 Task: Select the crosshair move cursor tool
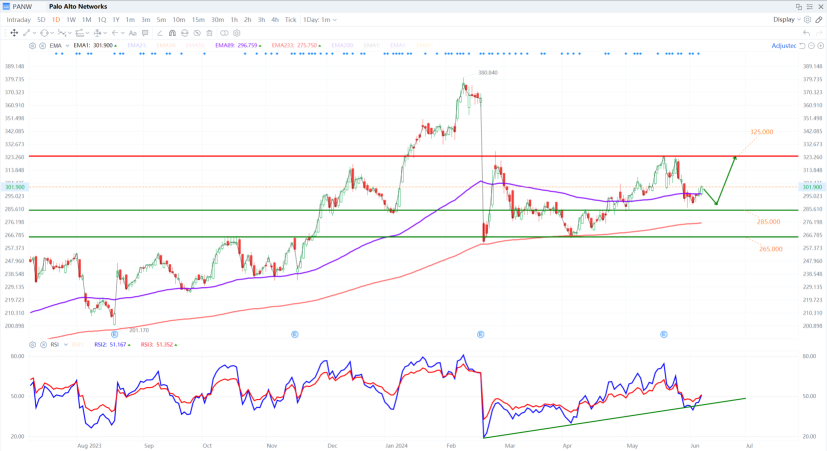(x=14, y=33)
